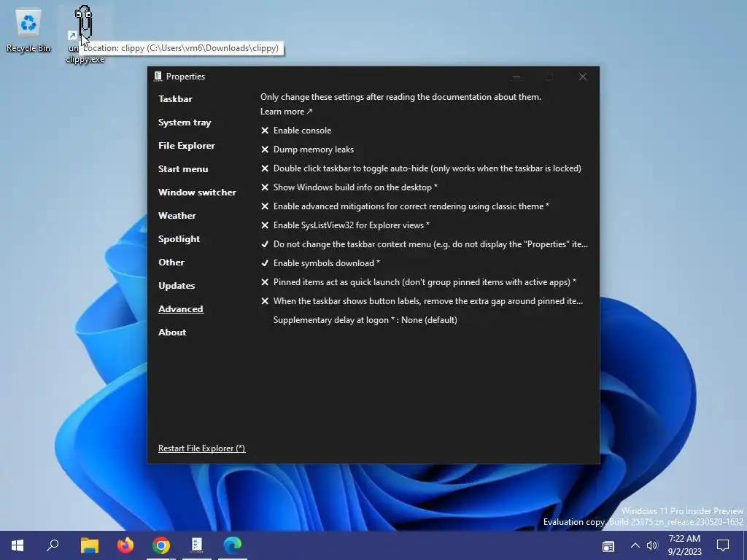747x560 pixels.
Task: Open taskbar Search magnifier
Action: tap(53, 545)
